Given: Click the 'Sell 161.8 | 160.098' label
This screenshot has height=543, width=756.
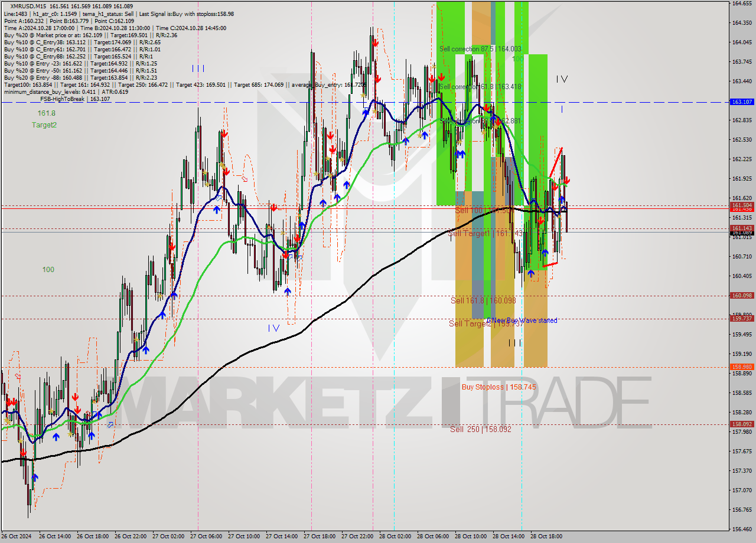Looking at the screenshot, I should tap(483, 300).
